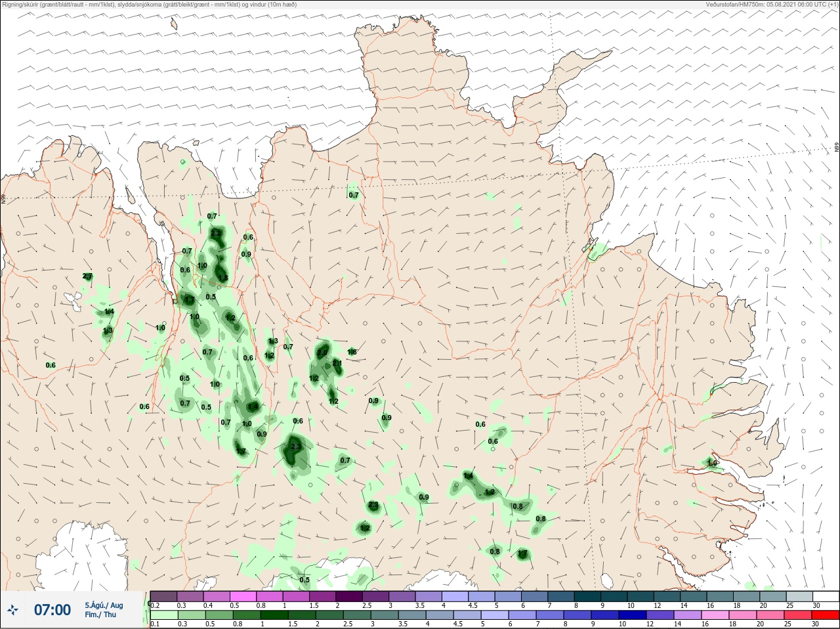Click the N99 label on the map's left edge
840x629 pixels.
3,198
